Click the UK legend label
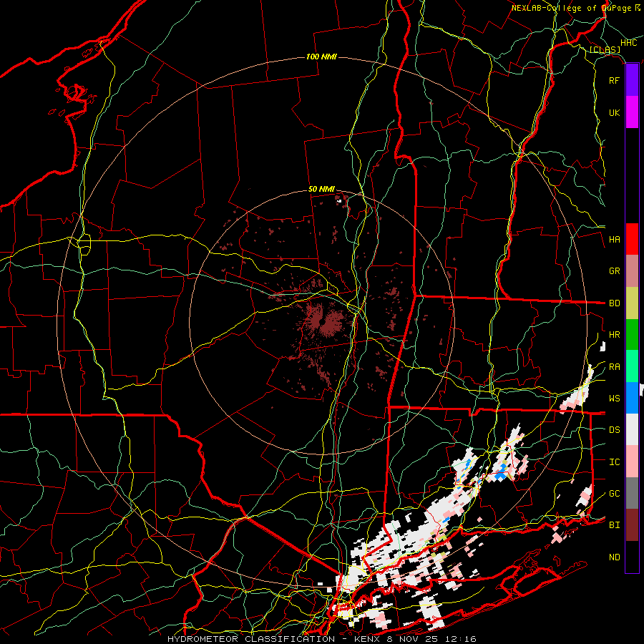The image size is (644, 644). 614,112
